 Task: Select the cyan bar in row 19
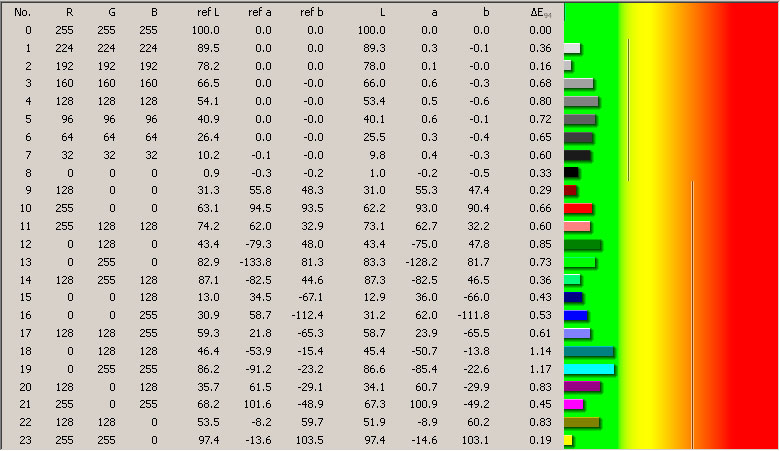(589, 369)
